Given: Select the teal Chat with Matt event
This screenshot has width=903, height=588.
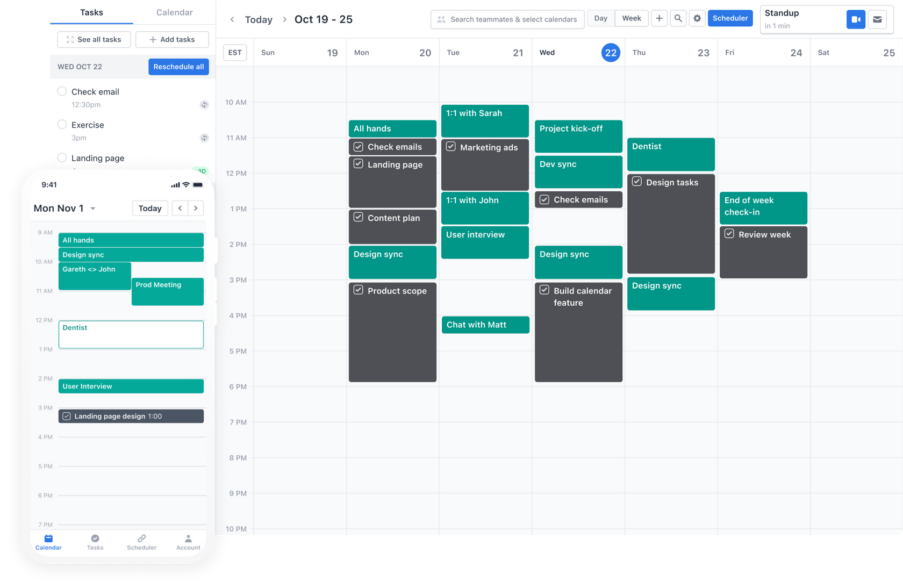Looking at the screenshot, I should [x=485, y=325].
